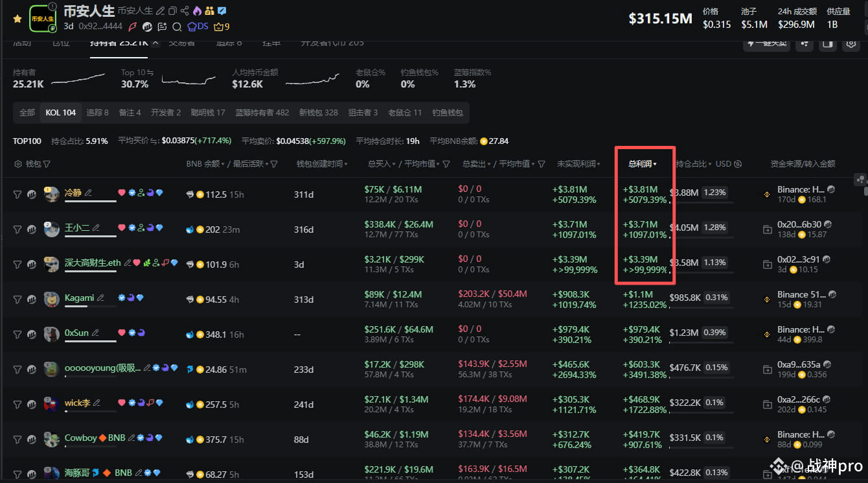This screenshot has width=868, height=483.
Task: Sort by 总利润 column dropdown
Action: coord(642,164)
